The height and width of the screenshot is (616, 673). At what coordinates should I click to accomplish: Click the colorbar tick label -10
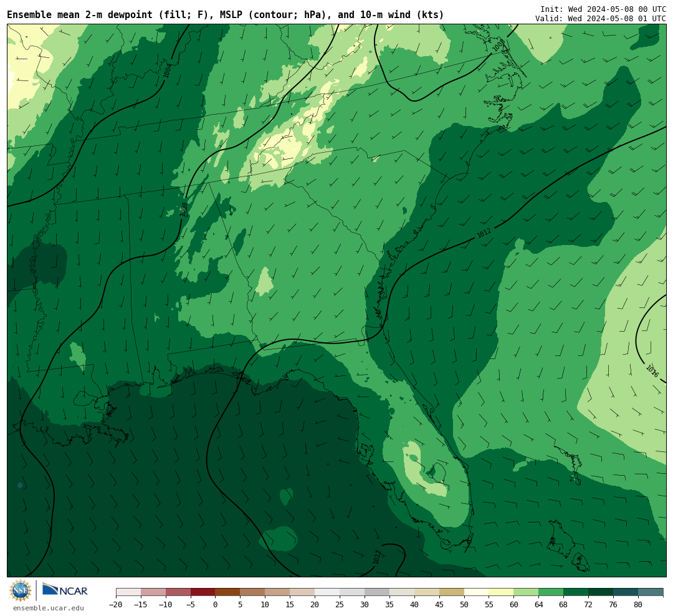166,604
